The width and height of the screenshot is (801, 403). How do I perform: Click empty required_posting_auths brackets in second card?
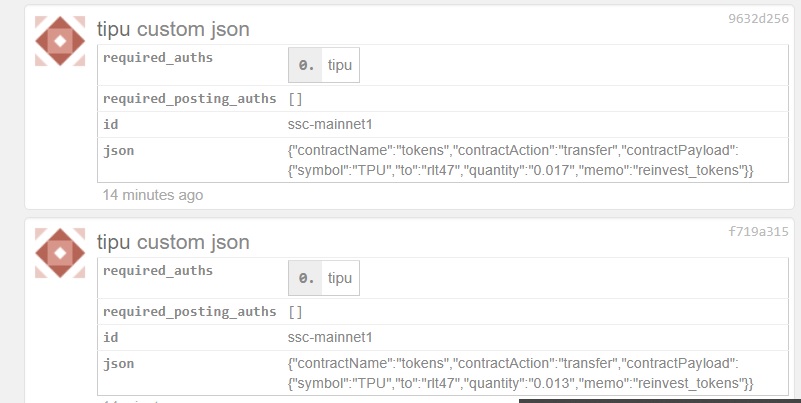point(295,311)
